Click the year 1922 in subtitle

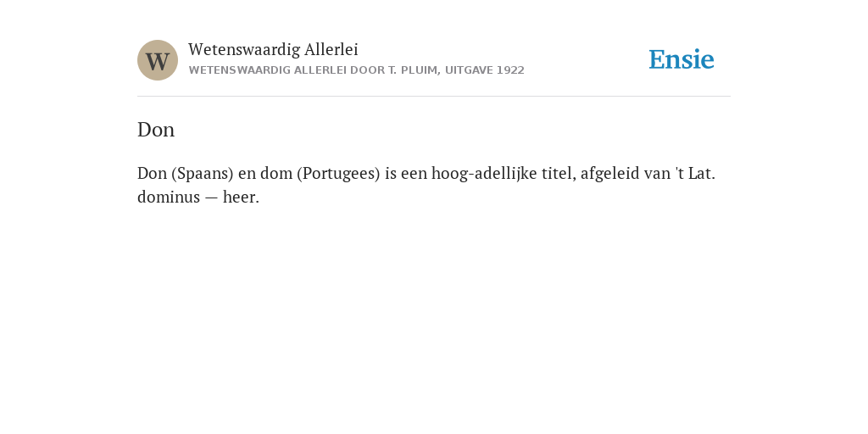[510, 70]
